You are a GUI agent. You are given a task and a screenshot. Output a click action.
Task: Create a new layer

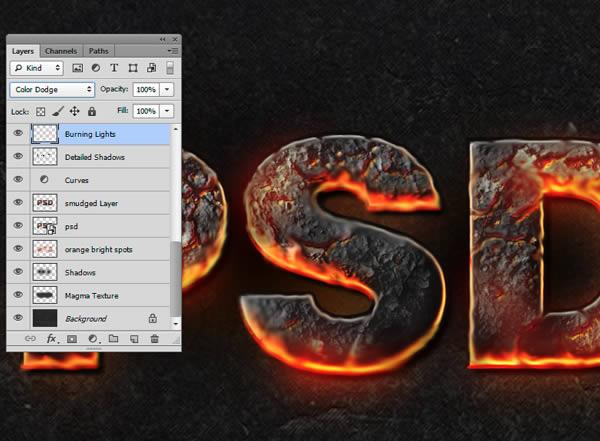[x=134, y=339]
